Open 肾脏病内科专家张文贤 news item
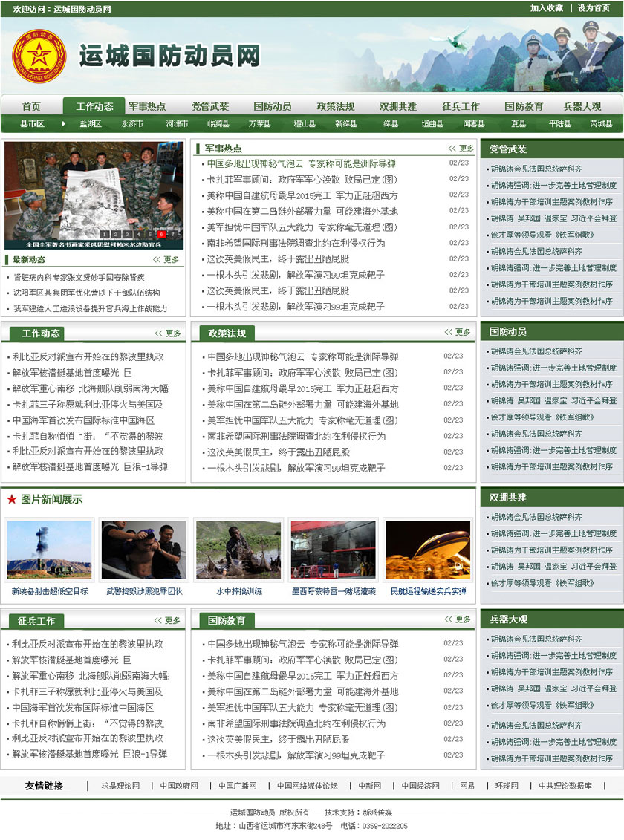624x840 pixels. pyautogui.click(x=79, y=278)
